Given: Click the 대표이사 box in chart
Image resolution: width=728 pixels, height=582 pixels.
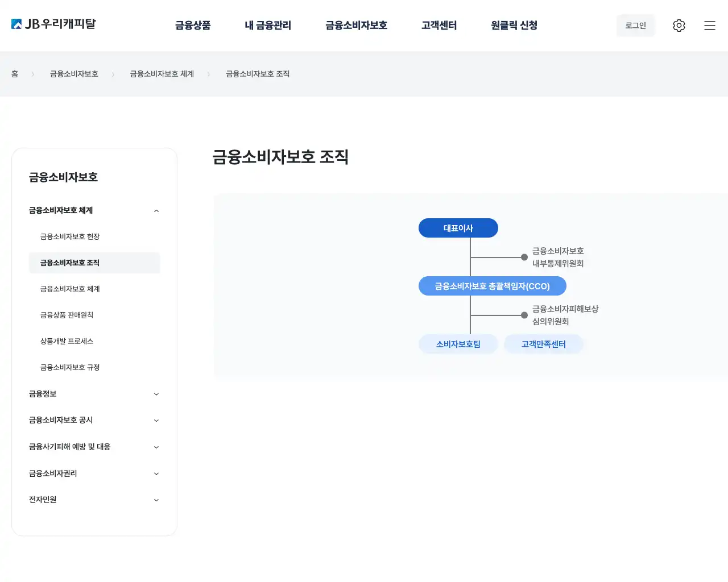Looking at the screenshot, I should (x=458, y=228).
